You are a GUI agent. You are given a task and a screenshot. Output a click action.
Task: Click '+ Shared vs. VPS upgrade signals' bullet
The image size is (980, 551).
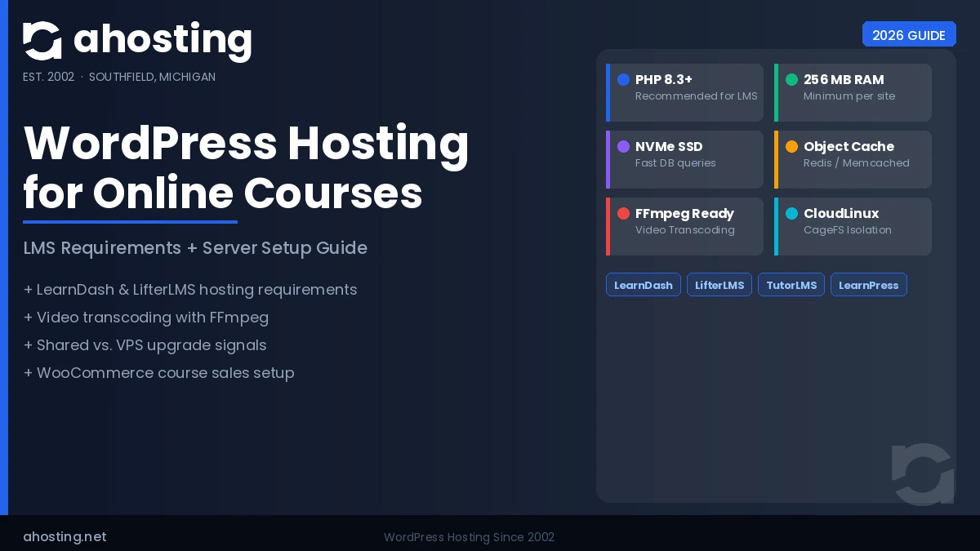145,345
